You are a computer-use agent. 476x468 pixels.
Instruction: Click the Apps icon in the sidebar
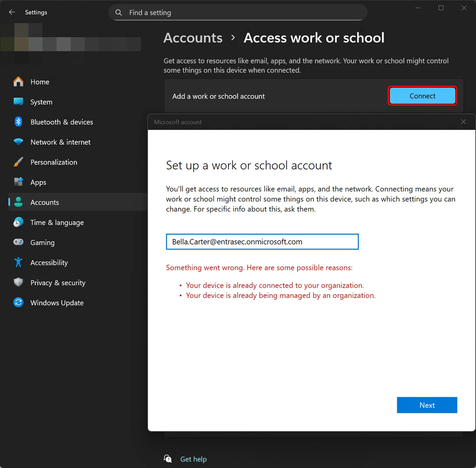[x=18, y=182]
